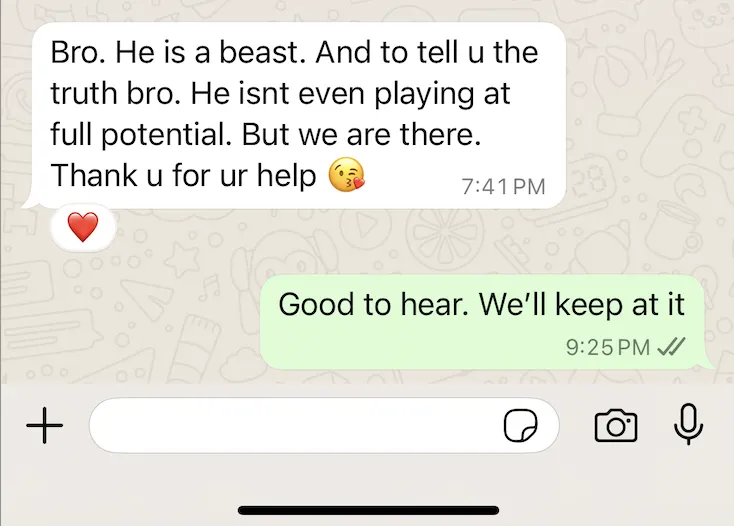
Task: Tap the kissing face emoji in message
Action: 346,175
